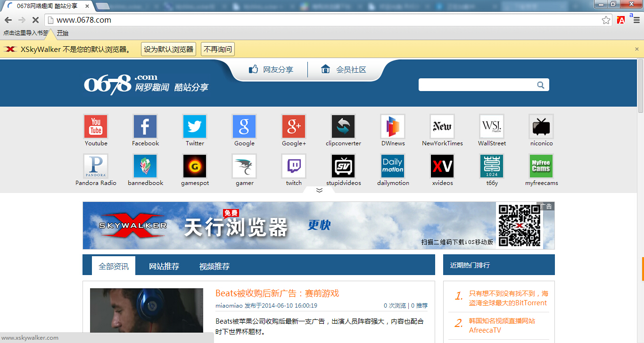Dismiss the default browser notification bar
The image size is (644, 343).
click(x=637, y=49)
